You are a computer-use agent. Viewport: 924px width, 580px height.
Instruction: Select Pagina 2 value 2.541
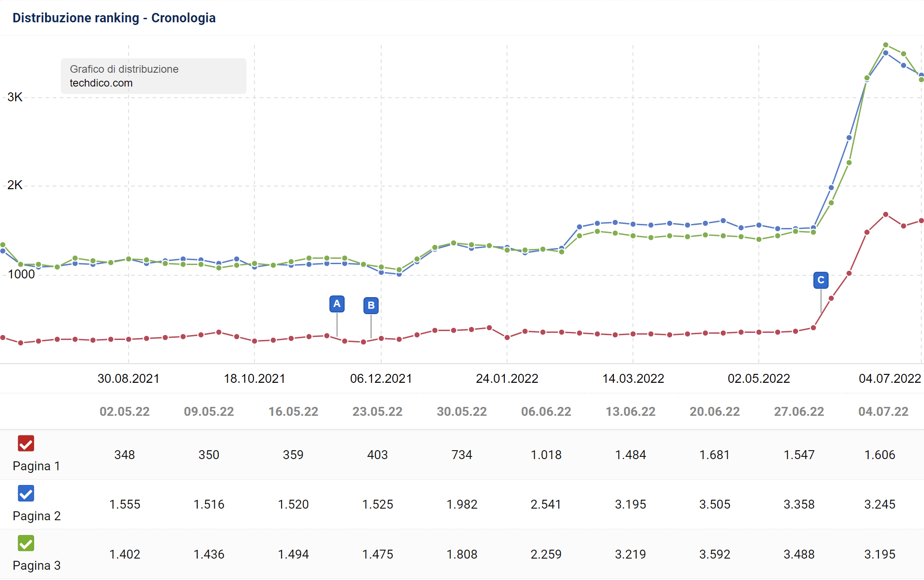[x=546, y=504]
